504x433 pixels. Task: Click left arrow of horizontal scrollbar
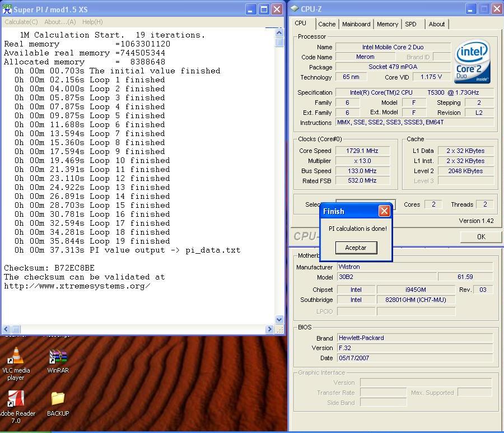point(6,329)
